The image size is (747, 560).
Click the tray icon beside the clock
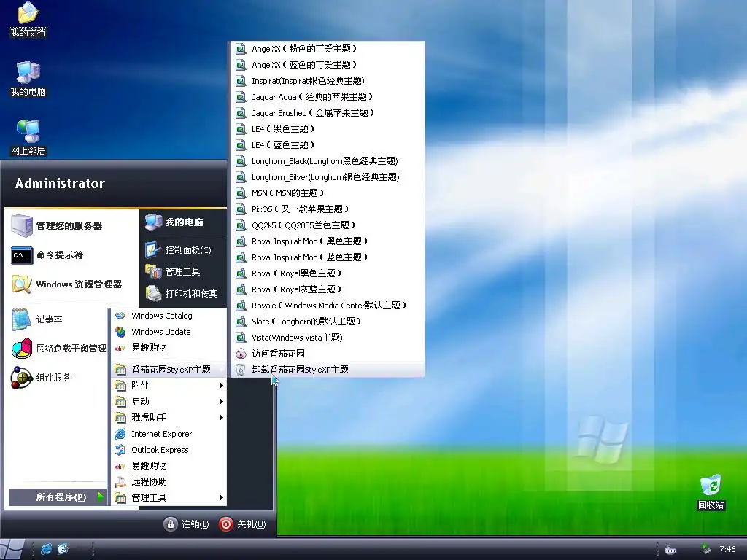(706, 550)
